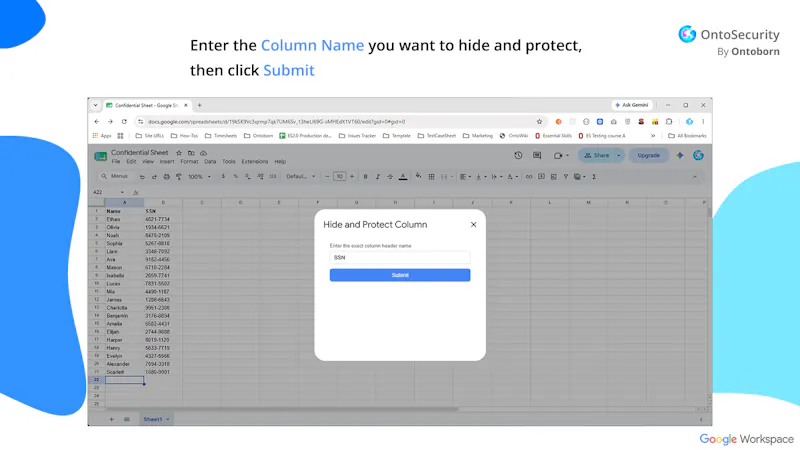Image resolution: width=800 pixels, height=450 pixels.
Task: Click the Insert chart icon
Action: (554, 177)
